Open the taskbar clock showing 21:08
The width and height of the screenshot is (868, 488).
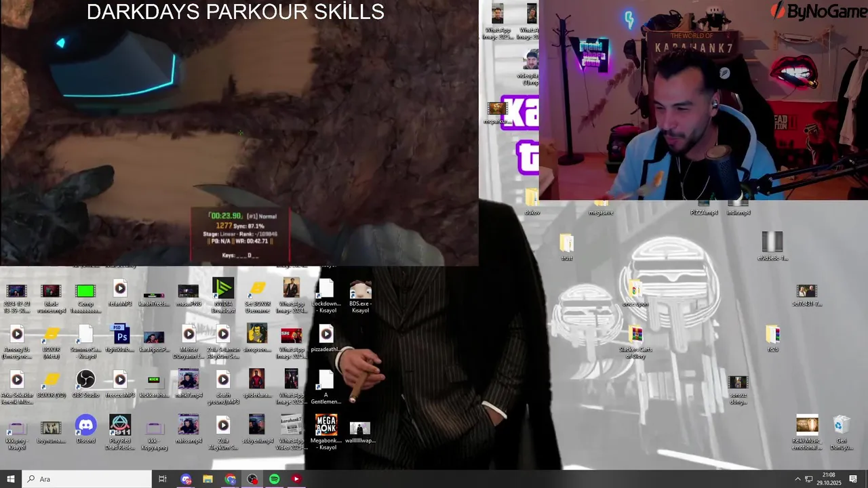point(829,479)
